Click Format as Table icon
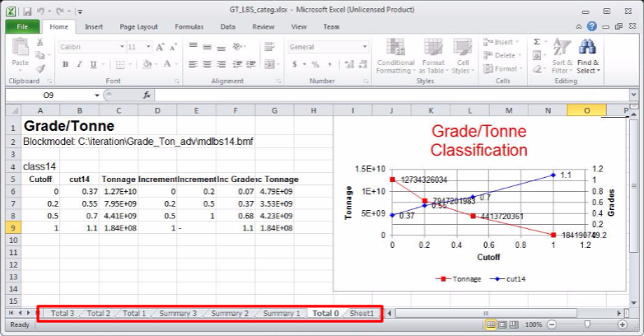The width and height of the screenshot is (644, 336). (432, 56)
